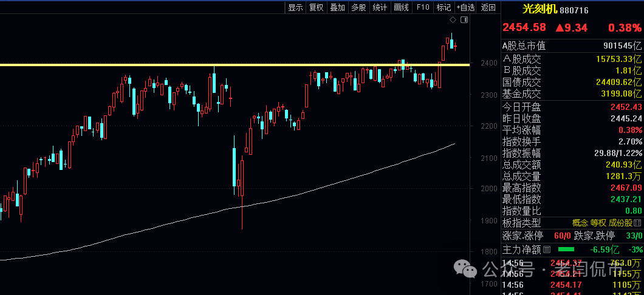This screenshot has width=644, height=295.
Task: Activate the 画线 drawing tool
Action: (x=401, y=7)
